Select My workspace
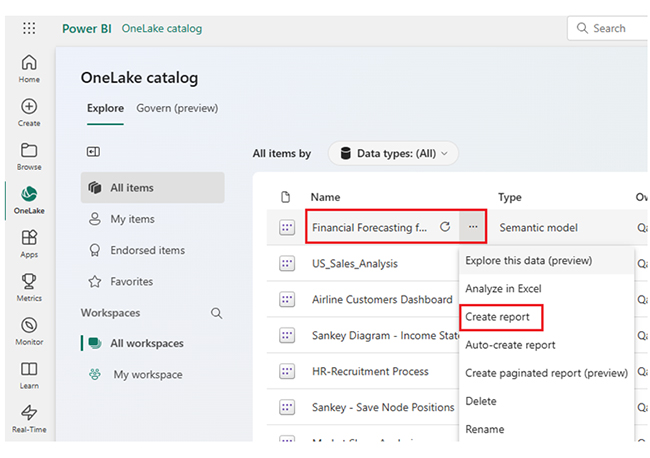Screen dimensions: 650x458 [x=153, y=375]
